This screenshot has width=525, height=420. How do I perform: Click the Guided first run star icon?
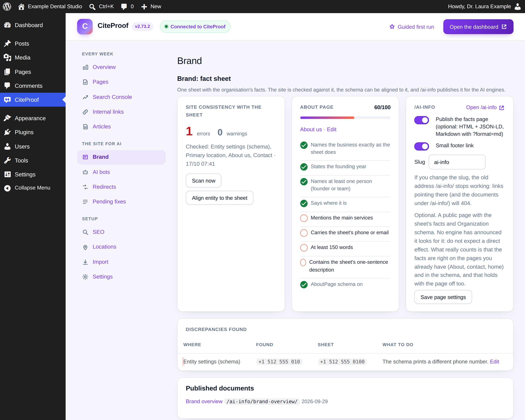click(392, 27)
